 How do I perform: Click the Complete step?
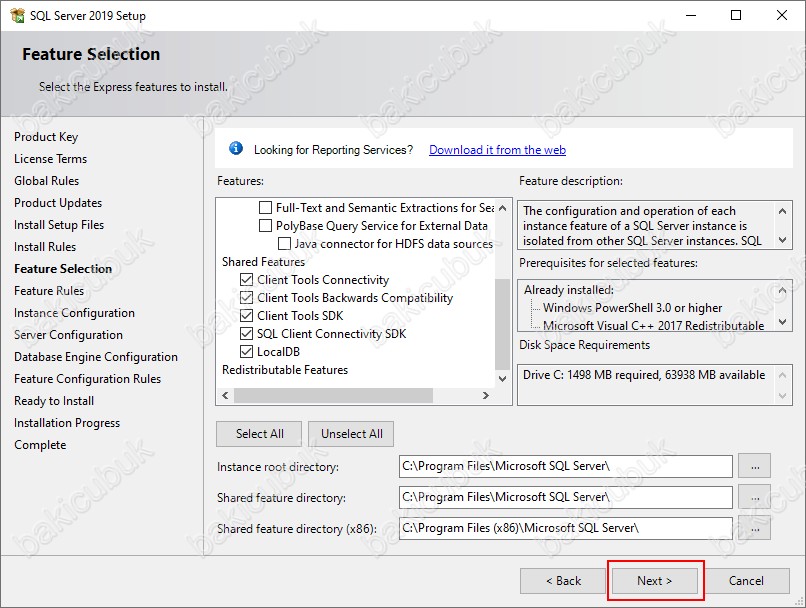click(40, 445)
